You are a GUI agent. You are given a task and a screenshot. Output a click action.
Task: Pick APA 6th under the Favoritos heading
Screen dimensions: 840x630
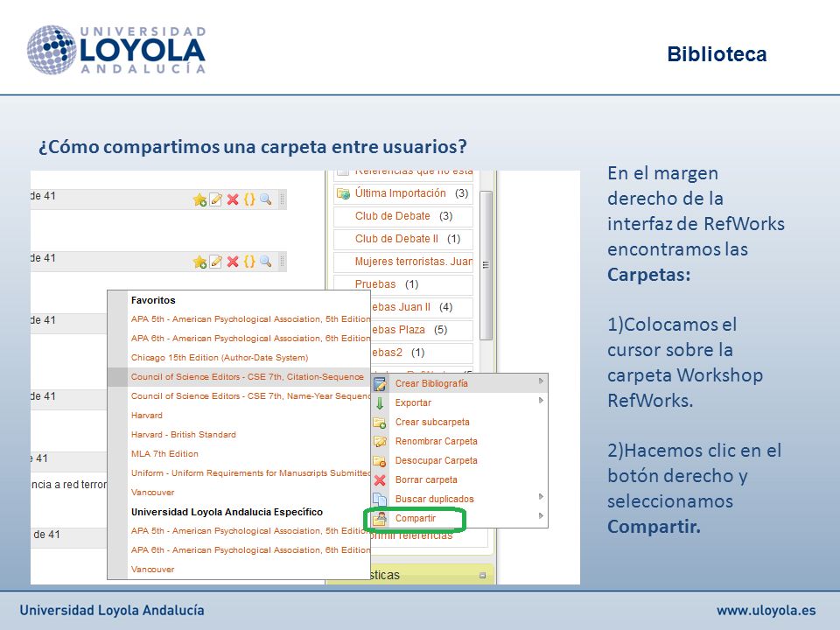coord(250,339)
